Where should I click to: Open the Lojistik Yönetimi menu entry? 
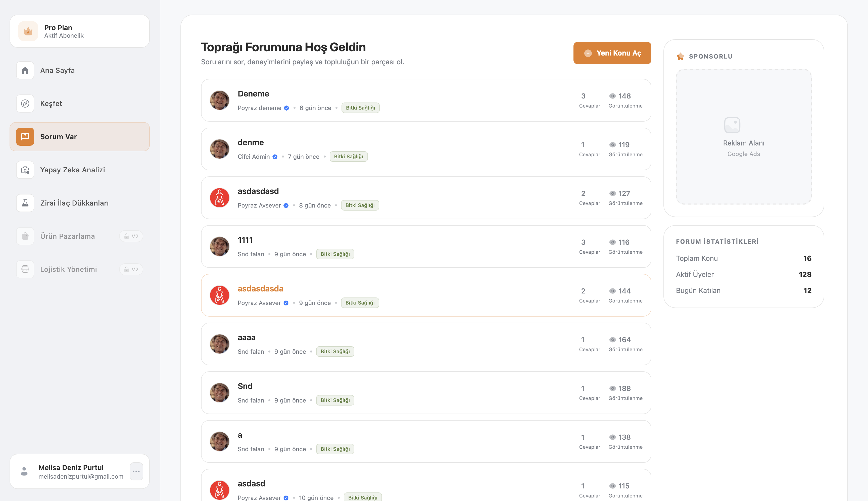coord(69,269)
